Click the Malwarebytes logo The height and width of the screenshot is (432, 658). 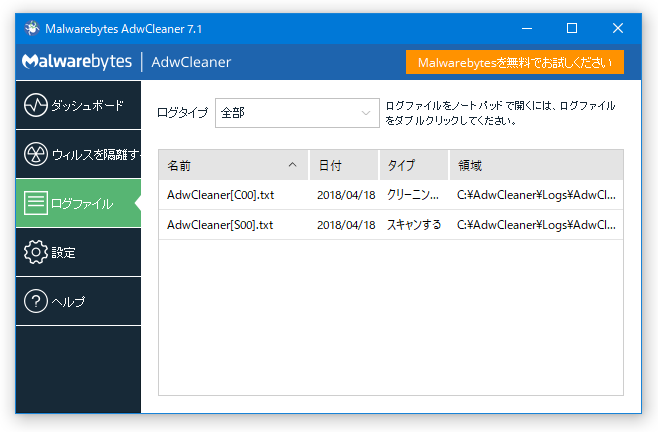[x=77, y=62]
